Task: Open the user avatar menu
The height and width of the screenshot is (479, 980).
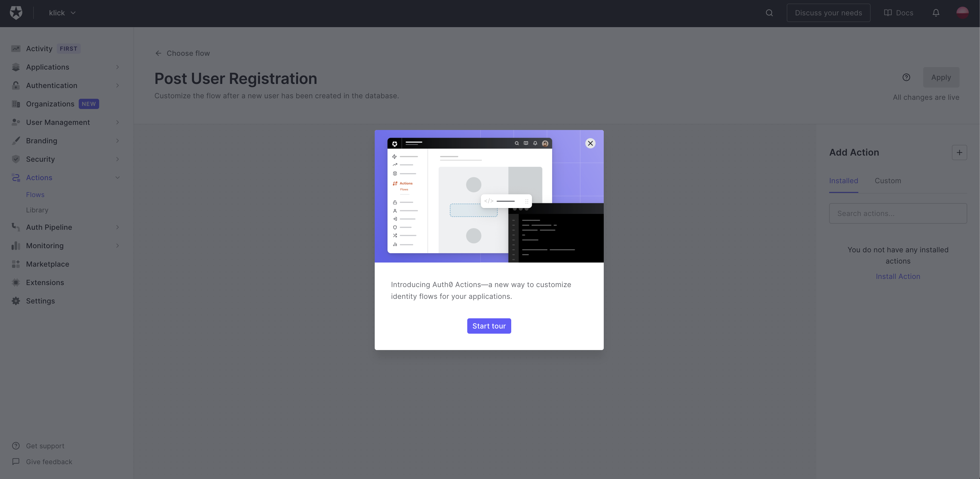Action: [x=962, y=13]
